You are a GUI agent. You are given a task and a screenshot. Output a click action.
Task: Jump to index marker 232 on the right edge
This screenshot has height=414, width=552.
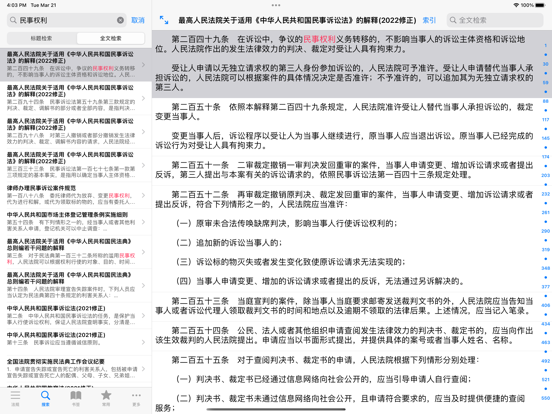click(546, 194)
